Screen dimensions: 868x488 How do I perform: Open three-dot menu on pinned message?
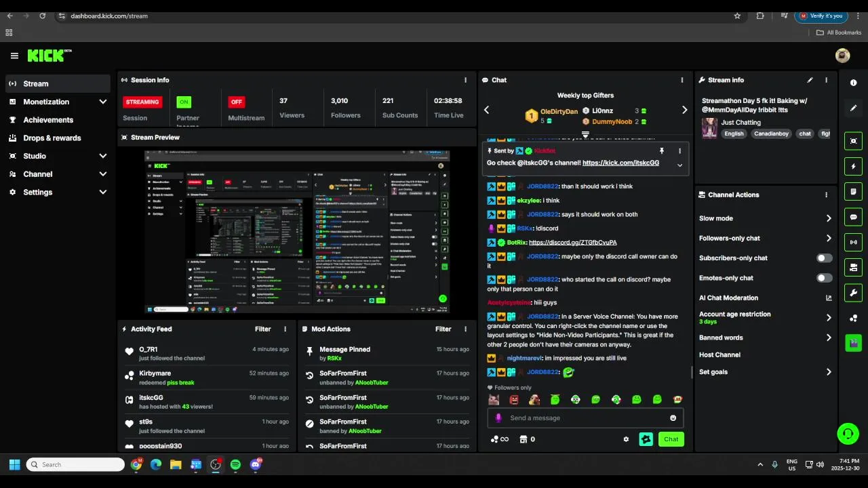click(x=679, y=150)
